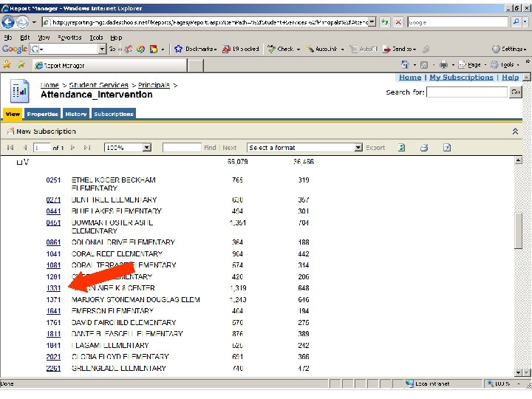Screen dimensions: 532x399
Task: Click the Send to icon
Action: (386, 50)
